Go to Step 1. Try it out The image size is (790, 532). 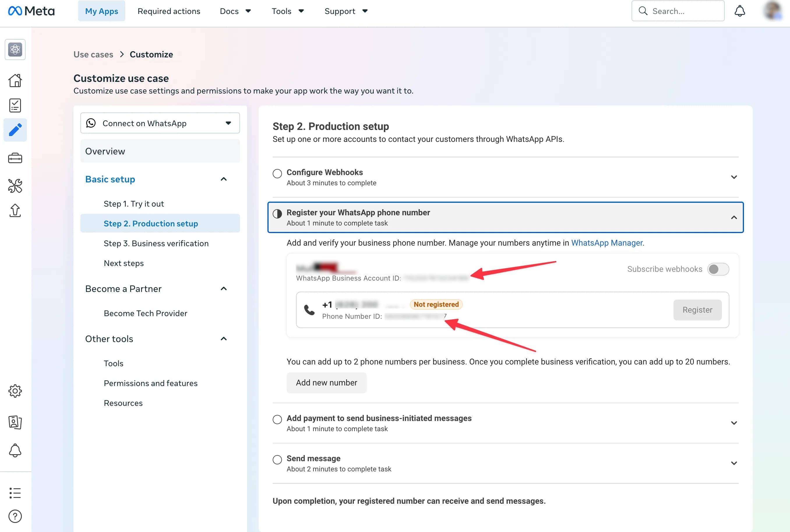(134, 204)
